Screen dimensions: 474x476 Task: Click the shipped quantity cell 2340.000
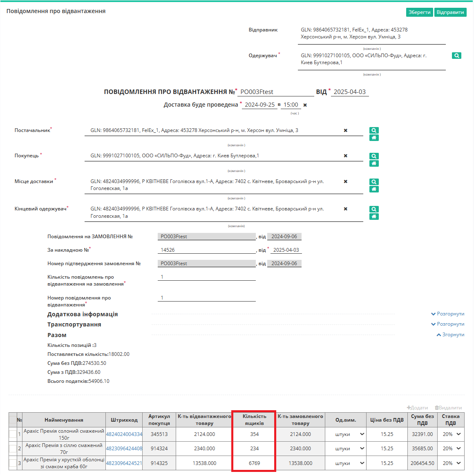pos(204,449)
